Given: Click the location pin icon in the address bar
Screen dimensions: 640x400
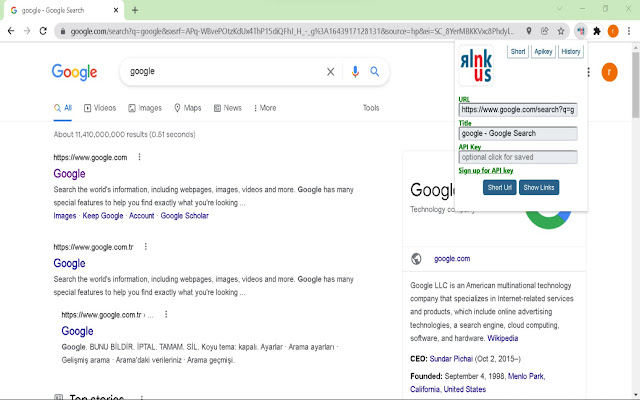Looking at the screenshot, I should tap(529, 31).
